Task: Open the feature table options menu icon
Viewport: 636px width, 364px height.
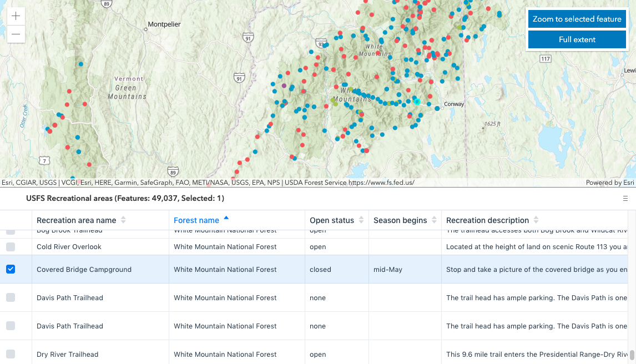Action: click(625, 199)
